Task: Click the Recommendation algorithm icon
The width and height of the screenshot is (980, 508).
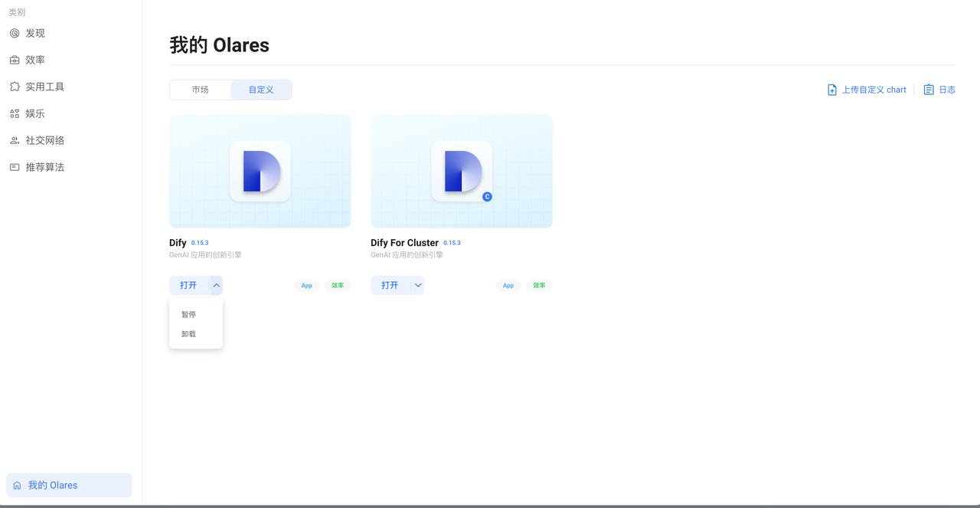Action: [x=15, y=167]
